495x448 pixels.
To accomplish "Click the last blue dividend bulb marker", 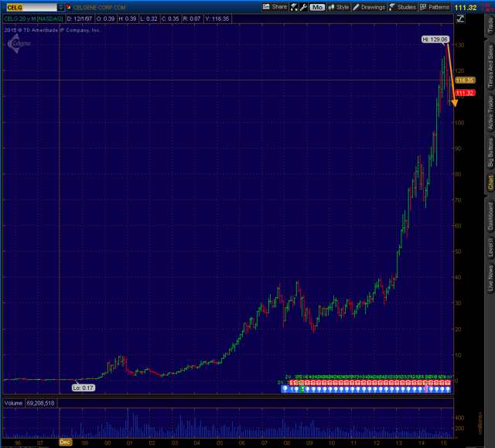I will 448,389.
